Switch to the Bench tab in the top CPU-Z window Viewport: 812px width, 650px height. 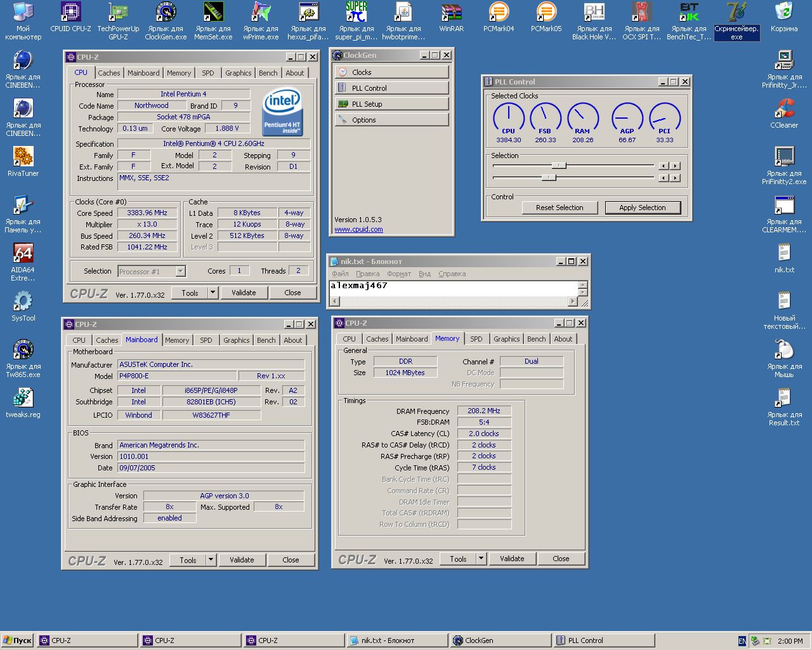[268, 73]
